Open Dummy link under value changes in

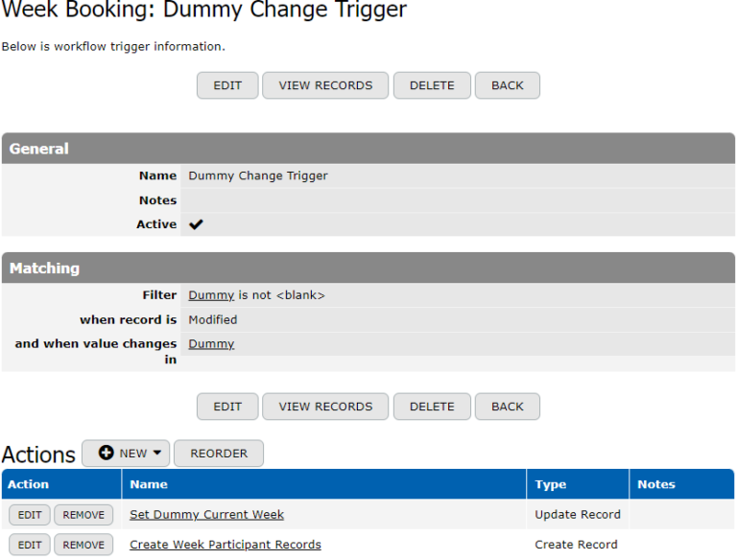pos(211,343)
